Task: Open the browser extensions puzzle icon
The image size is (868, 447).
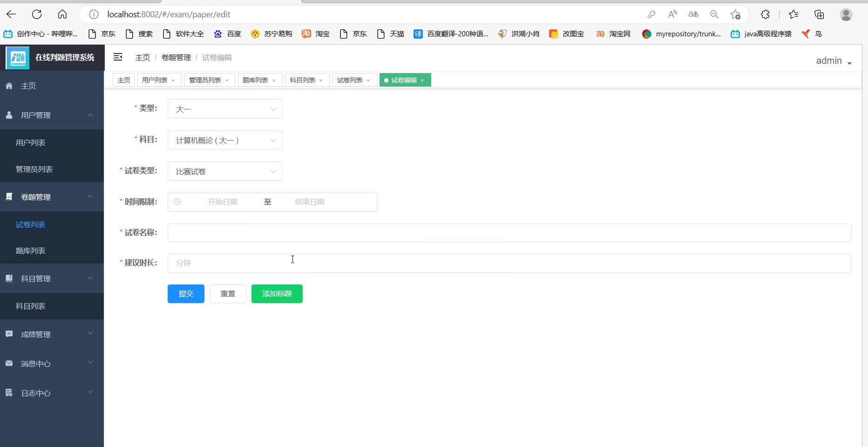Action: click(x=765, y=14)
